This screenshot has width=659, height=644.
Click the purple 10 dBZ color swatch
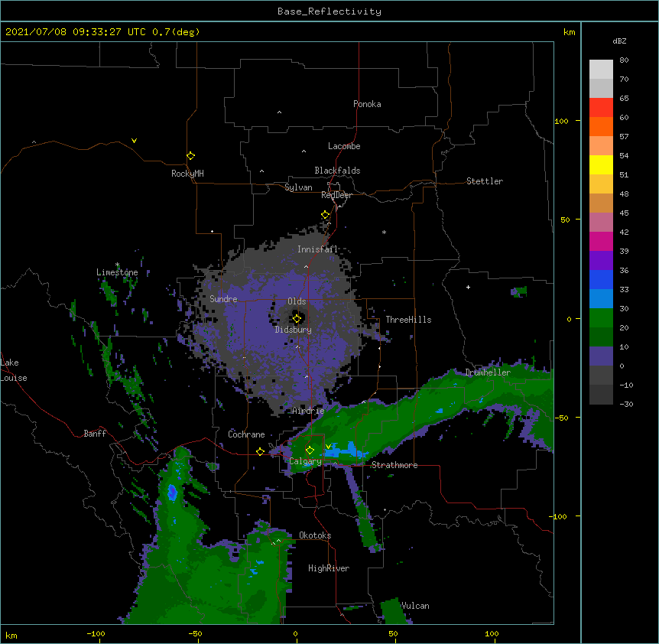[601, 356]
